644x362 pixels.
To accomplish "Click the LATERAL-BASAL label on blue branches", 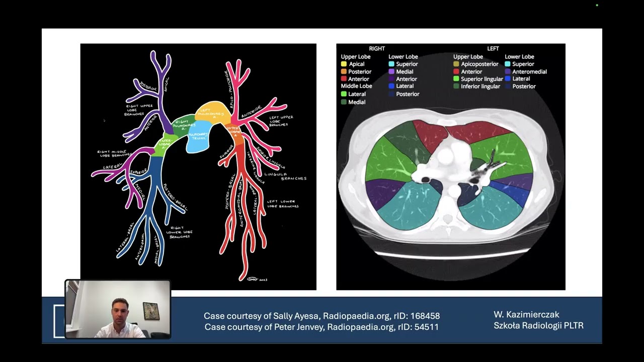I will pos(125,237).
